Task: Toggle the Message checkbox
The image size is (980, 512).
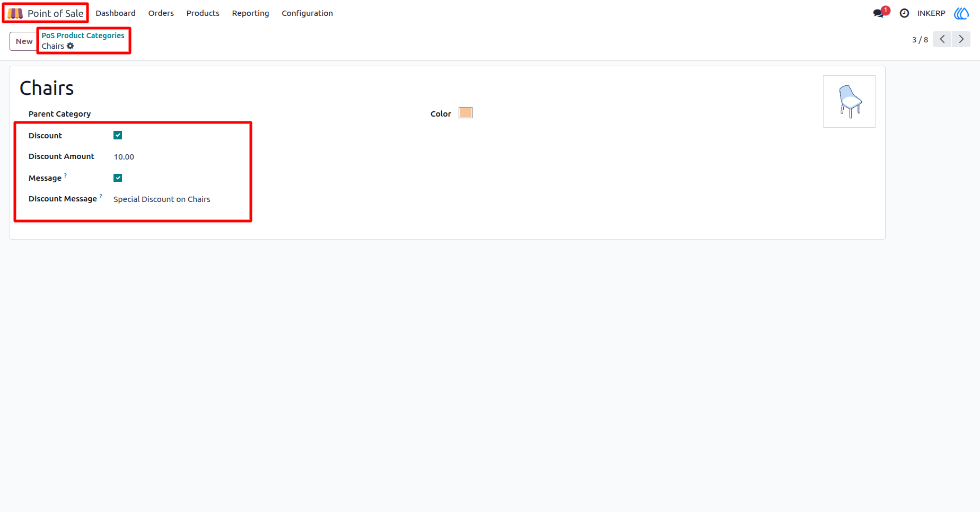Action: (118, 178)
